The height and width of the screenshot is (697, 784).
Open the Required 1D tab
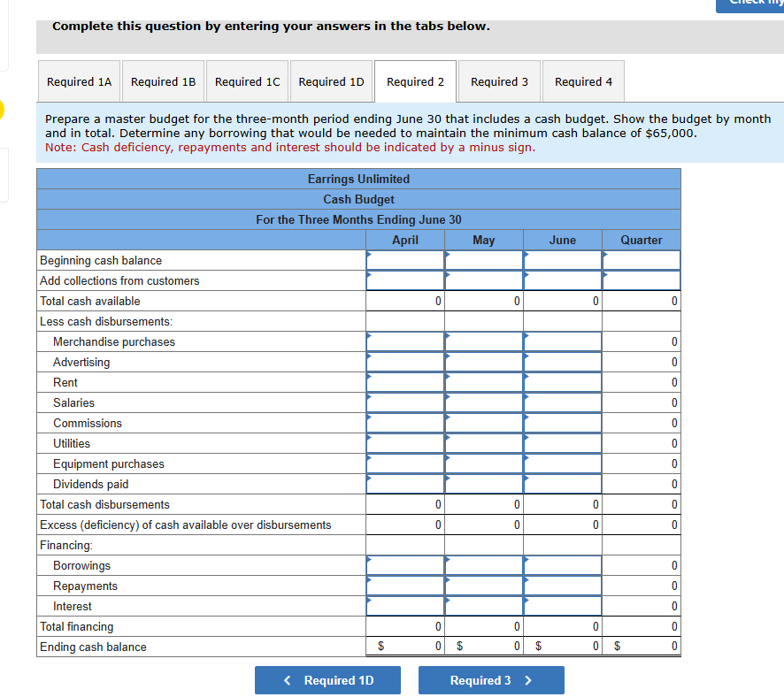pos(331,81)
